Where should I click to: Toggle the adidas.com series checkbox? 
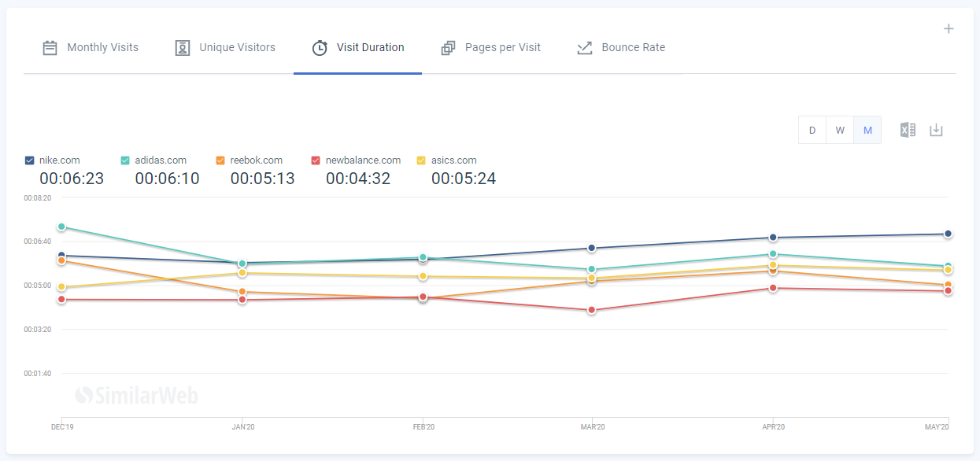pyautogui.click(x=125, y=160)
